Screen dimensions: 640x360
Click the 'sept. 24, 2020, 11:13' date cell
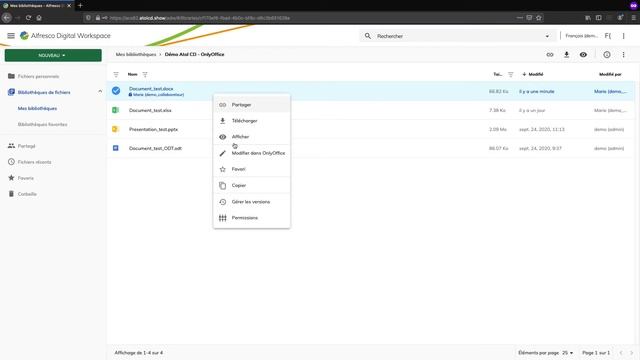(x=542, y=129)
